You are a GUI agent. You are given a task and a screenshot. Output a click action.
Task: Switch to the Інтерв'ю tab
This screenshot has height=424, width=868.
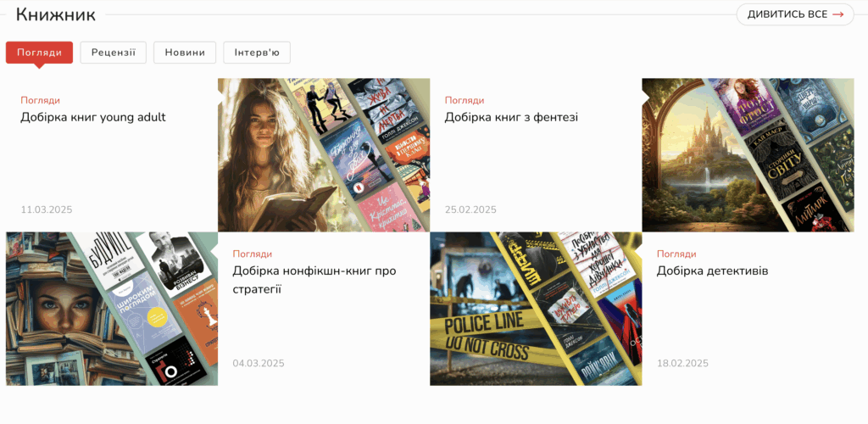pyautogui.click(x=257, y=53)
